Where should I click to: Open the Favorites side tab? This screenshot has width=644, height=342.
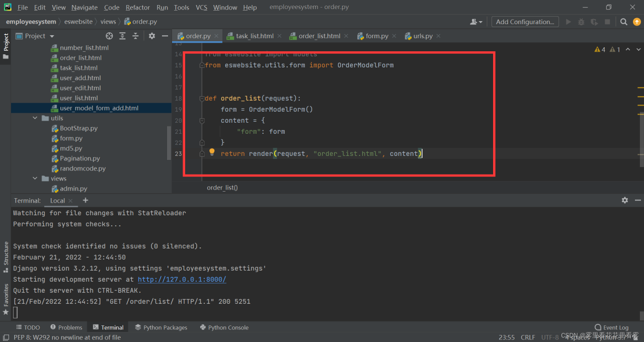(6, 300)
